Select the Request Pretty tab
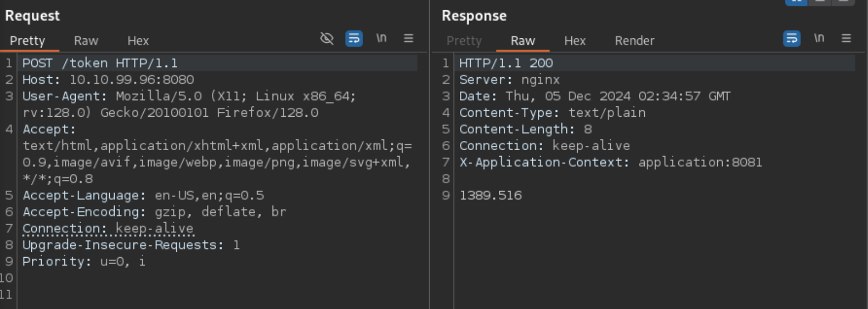The image size is (868, 309). (x=27, y=41)
